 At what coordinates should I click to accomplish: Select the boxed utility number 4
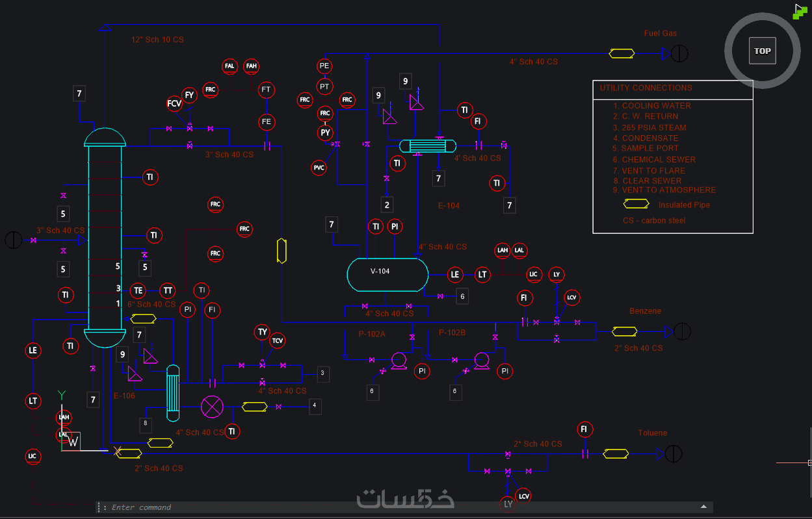click(315, 406)
